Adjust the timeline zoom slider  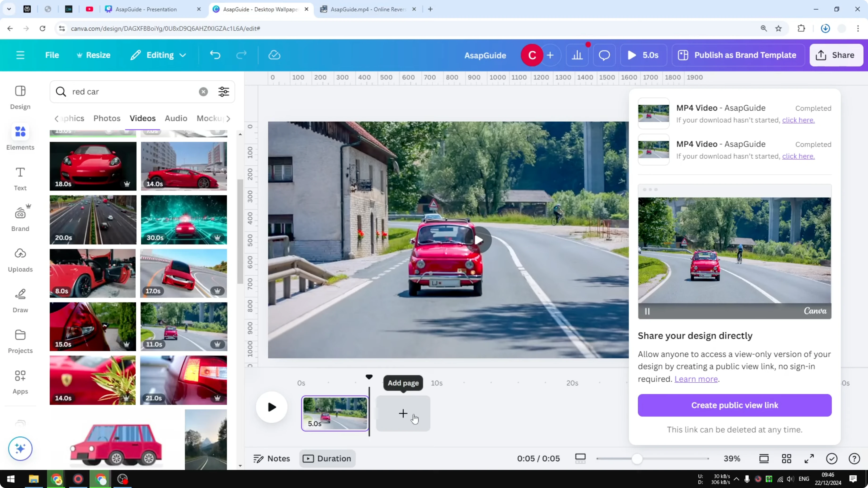[637, 458]
